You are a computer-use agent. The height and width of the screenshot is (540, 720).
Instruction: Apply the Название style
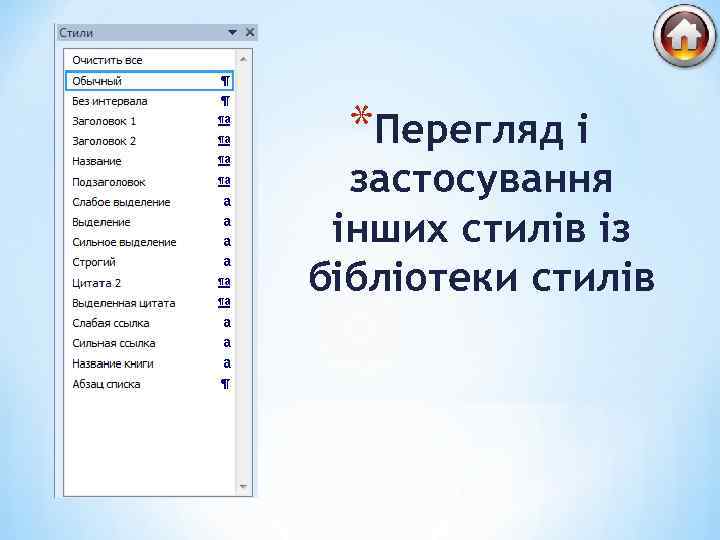150,161
